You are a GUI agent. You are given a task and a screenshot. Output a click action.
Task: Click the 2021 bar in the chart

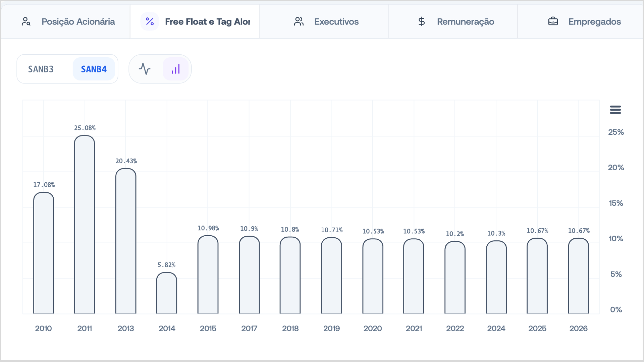click(414, 276)
